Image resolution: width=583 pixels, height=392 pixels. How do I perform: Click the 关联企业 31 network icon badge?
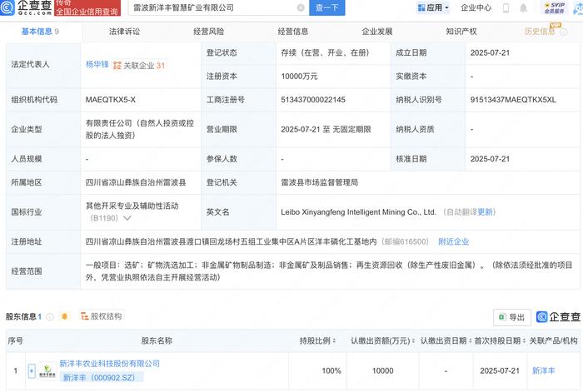point(139,66)
